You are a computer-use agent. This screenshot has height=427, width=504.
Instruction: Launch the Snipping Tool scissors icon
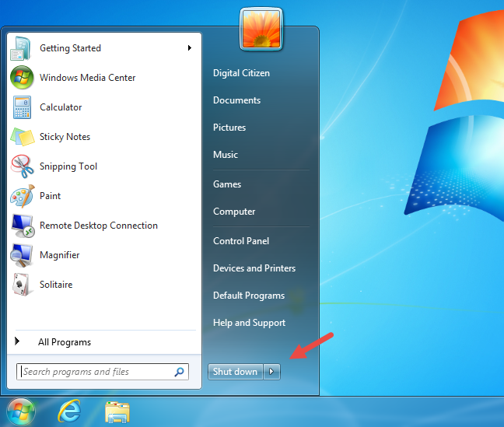coord(23,166)
